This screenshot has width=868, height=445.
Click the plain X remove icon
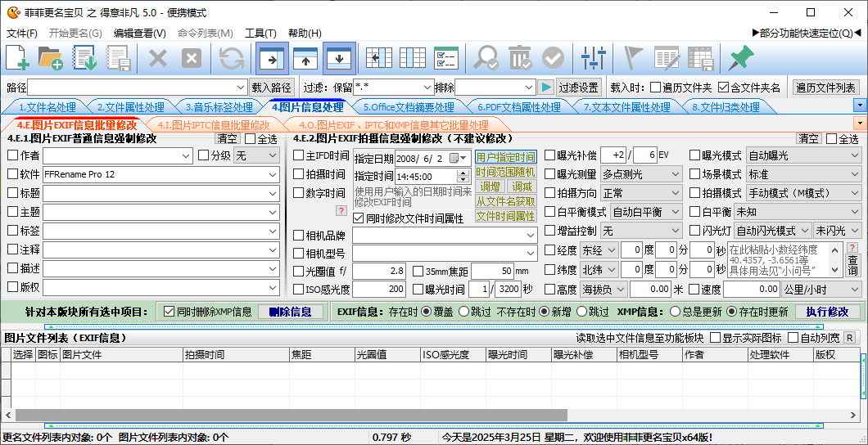158,58
